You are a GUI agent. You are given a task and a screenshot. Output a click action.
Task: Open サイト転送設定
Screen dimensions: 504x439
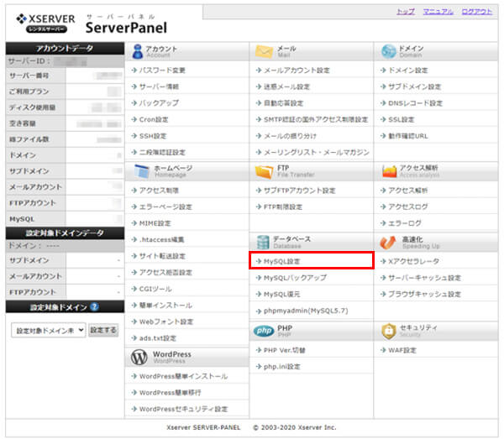click(162, 256)
